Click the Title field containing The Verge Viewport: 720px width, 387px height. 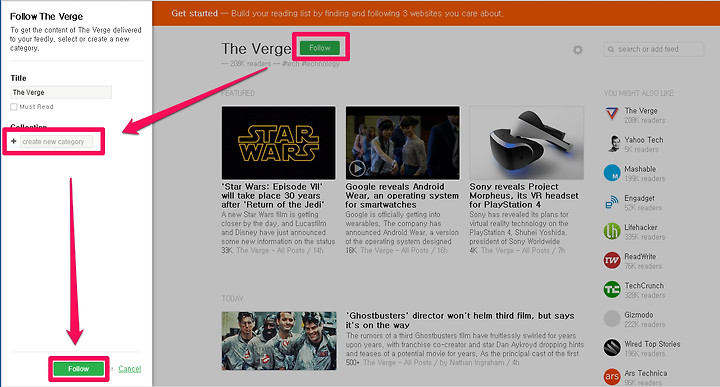(x=61, y=92)
